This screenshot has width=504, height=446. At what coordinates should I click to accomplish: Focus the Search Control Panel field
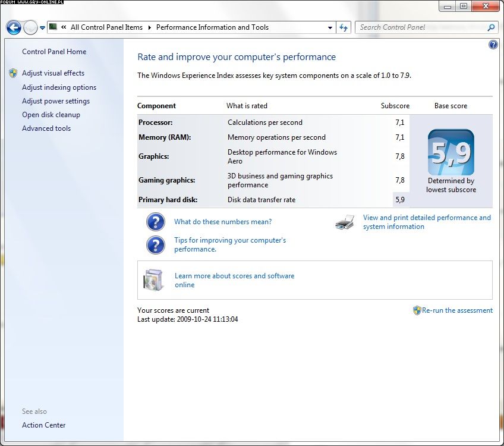click(422, 27)
